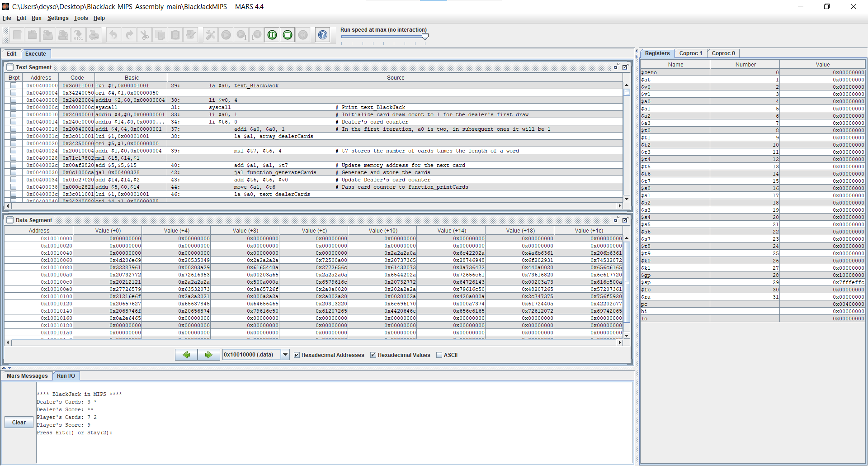Screen dimensions: 868x466
Task: Enable the ASCII display checkbox
Action: [439, 355]
